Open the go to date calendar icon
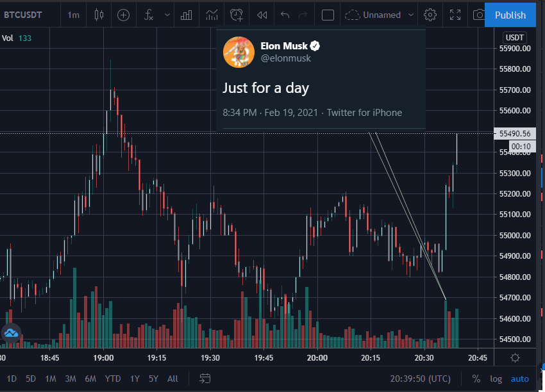 click(x=205, y=379)
